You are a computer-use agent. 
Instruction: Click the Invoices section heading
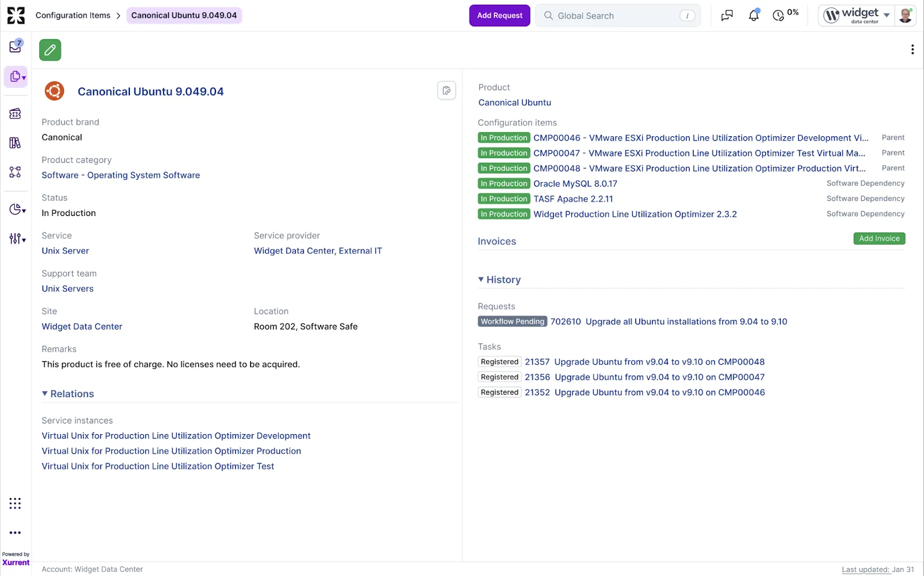tap(497, 242)
